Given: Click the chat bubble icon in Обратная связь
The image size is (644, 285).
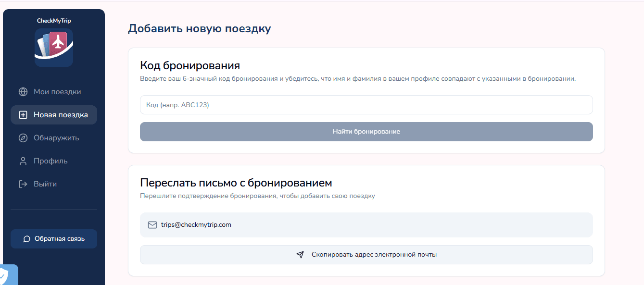Looking at the screenshot, I should pos(27,239).
